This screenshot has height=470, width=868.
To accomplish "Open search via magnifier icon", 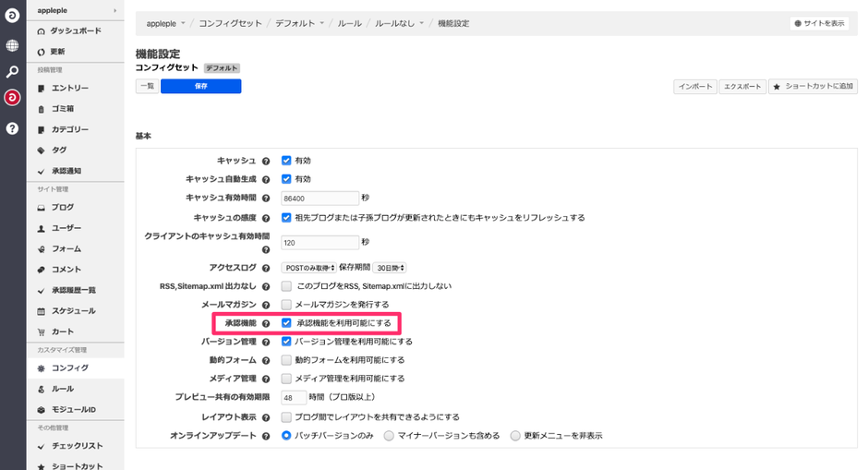I will click(x=12, y=71).
